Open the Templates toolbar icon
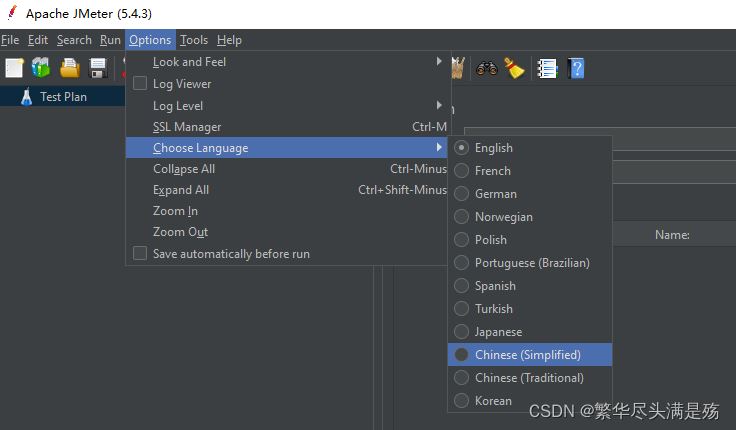 41,68
